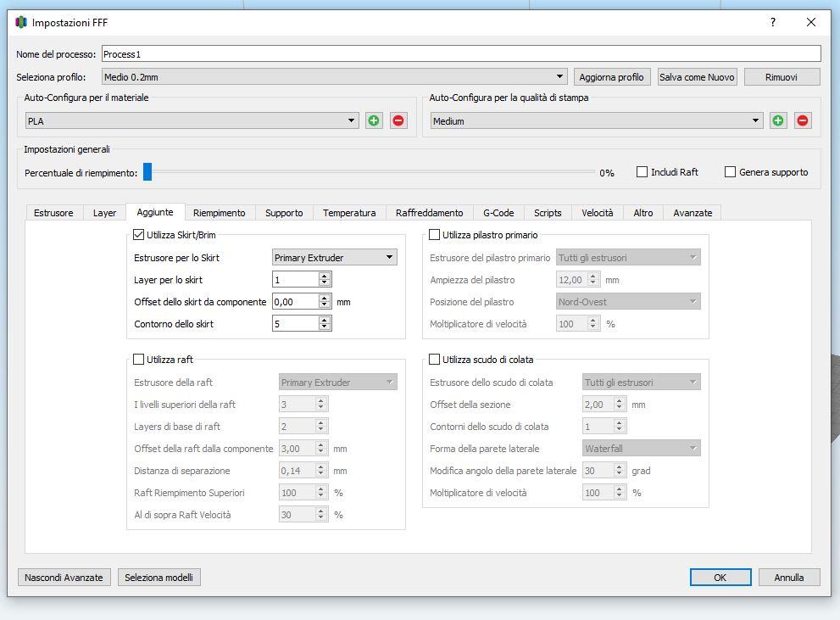Disable the Utilizza Skirt/Brim checkbox
This screenshot has height=620, width=840.
tap(139, 235)
